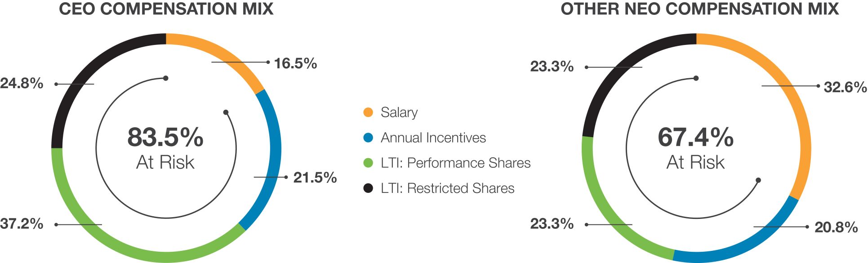Select the Salary legend label
The image size is (868, 263).
(399, 112)
